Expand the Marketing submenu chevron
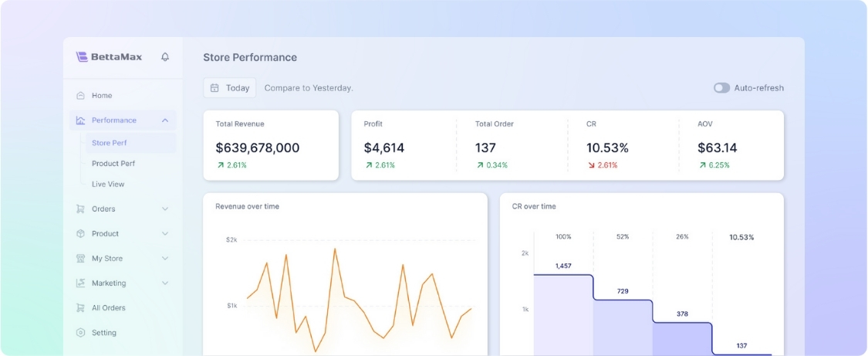 click(165, 283)
